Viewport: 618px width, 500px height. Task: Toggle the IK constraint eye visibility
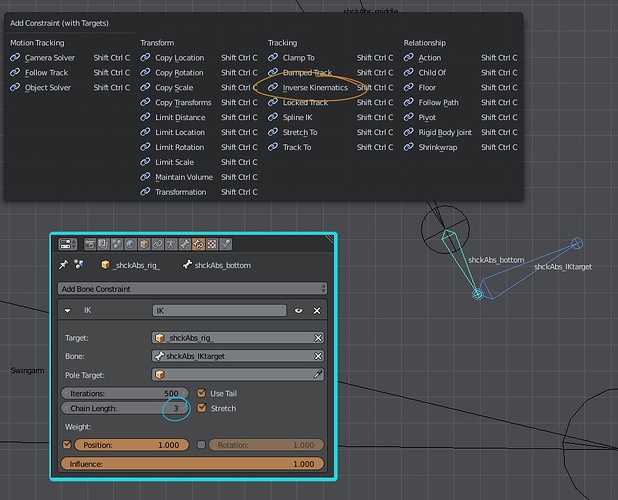point(299,310)
